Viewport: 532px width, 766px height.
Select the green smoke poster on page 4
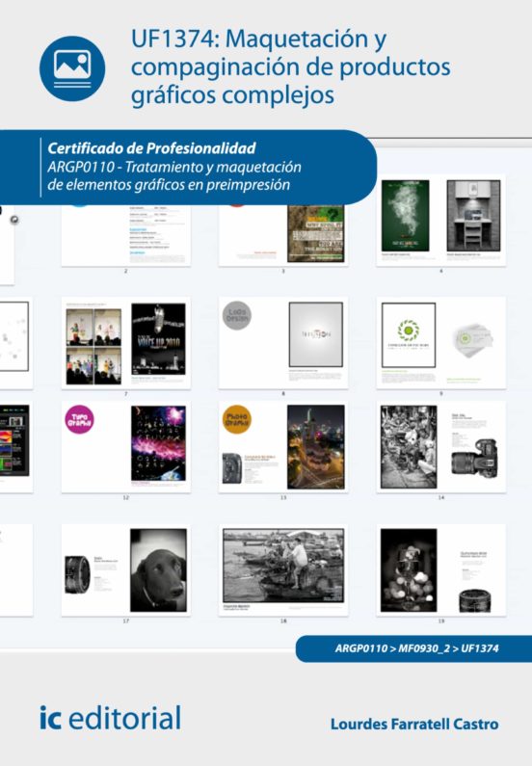[x=405, y=216]
